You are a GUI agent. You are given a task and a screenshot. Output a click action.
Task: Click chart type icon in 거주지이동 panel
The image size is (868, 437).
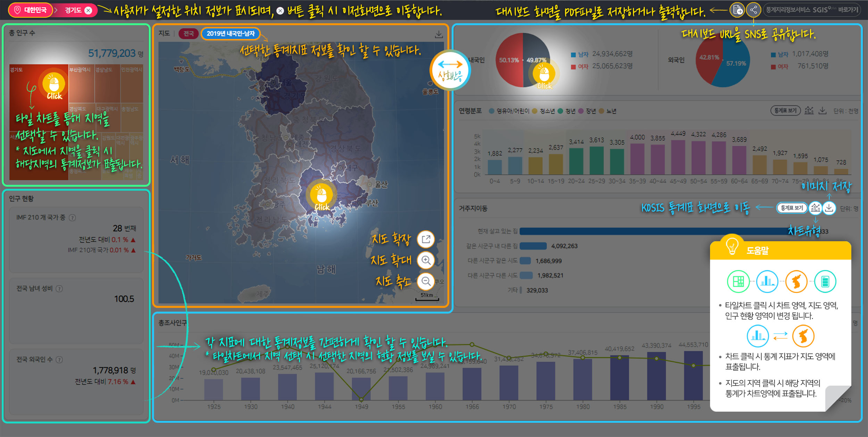[x=816, y=208]
